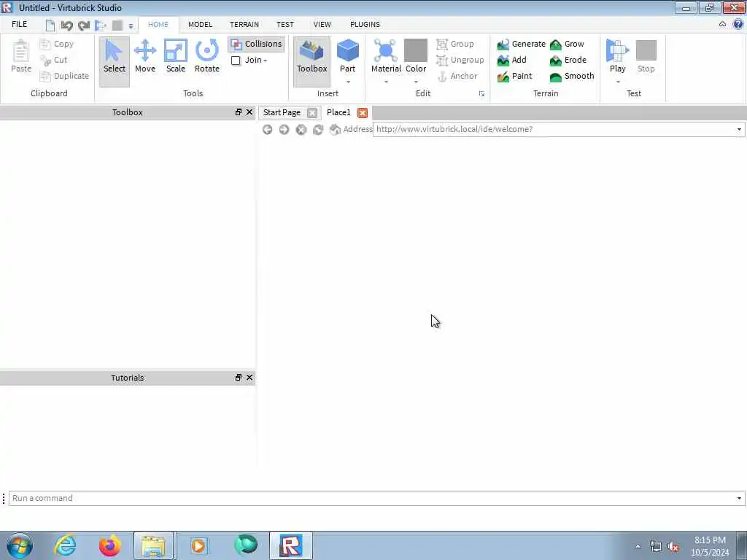The image size is (747, 560).
Task: Activate the Scale tool
Action: coord(175,56)
